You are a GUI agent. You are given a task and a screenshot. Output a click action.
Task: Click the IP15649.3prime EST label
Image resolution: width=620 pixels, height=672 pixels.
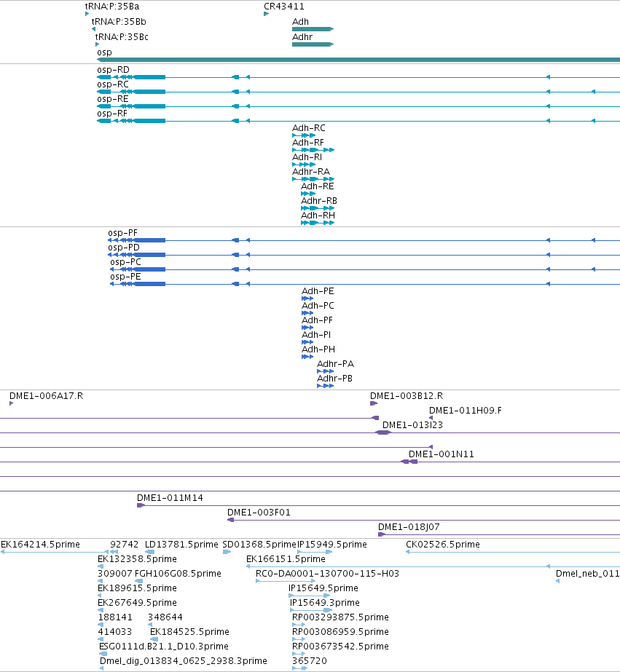[325, 603]
